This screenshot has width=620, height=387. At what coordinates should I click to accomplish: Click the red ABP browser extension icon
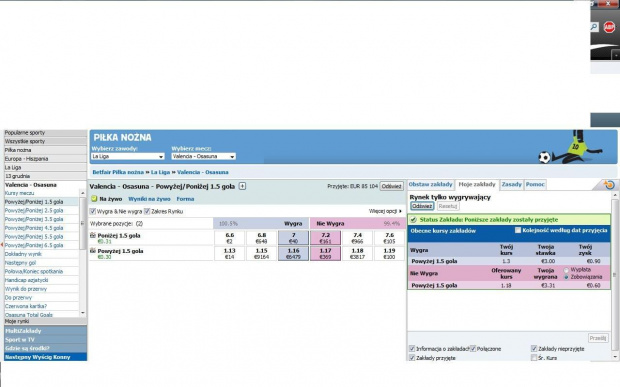point(609,27)
